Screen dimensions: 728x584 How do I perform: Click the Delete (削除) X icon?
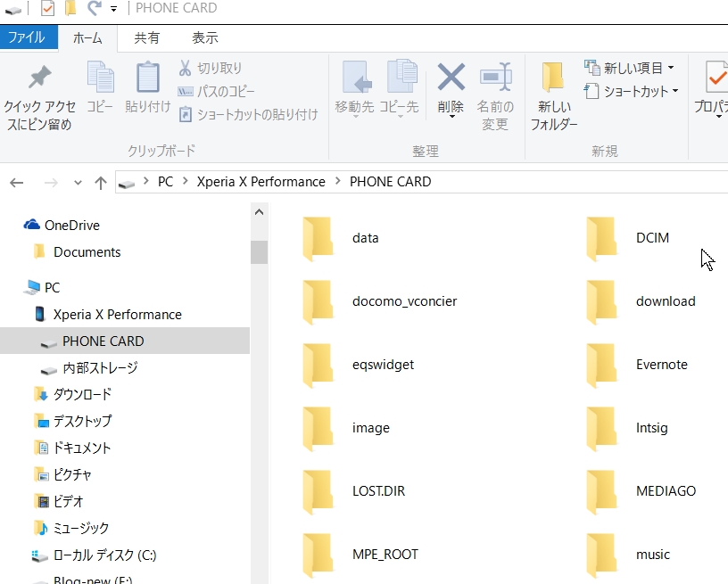451,78
